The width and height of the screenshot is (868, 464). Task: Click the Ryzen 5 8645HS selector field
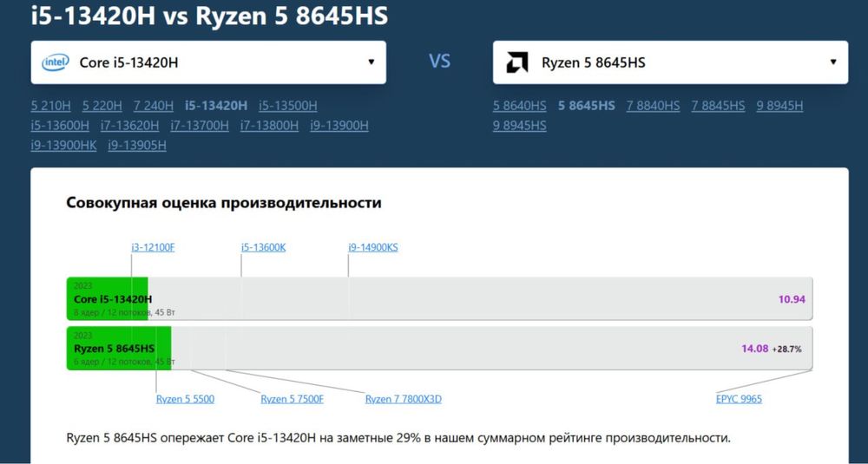coord(670,62)
